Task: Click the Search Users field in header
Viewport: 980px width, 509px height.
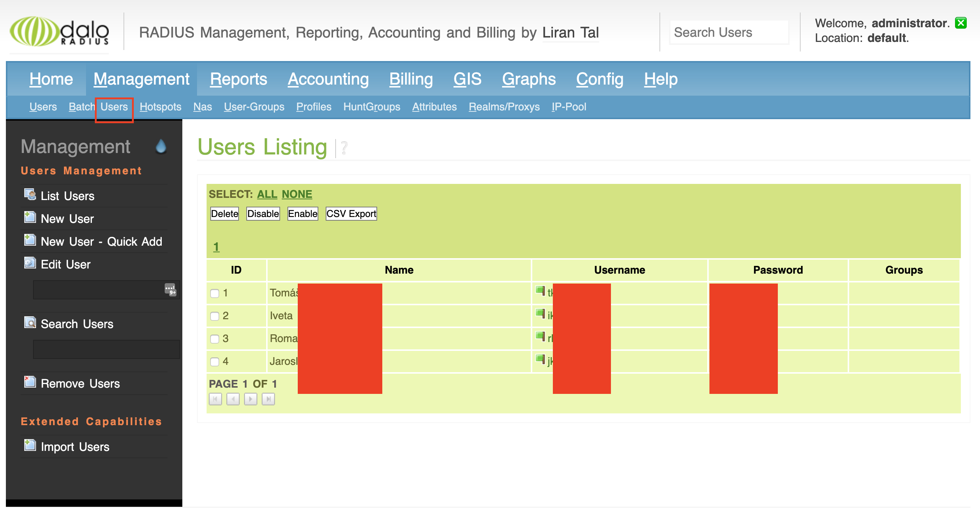Action: [x=728, y=32]
